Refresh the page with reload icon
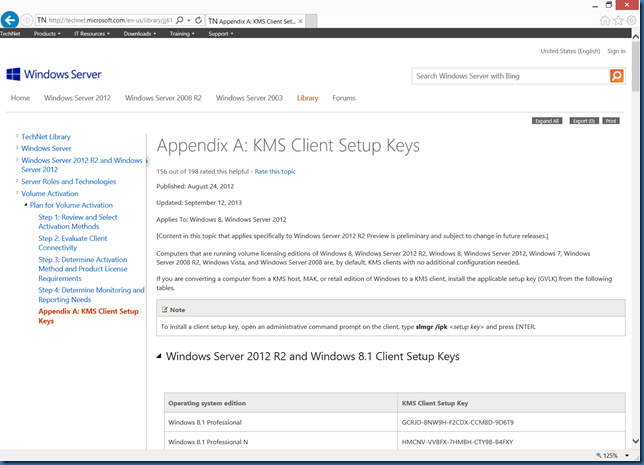Image resolution: width=644 pixels, height=465 pixels. pos(198,20)
